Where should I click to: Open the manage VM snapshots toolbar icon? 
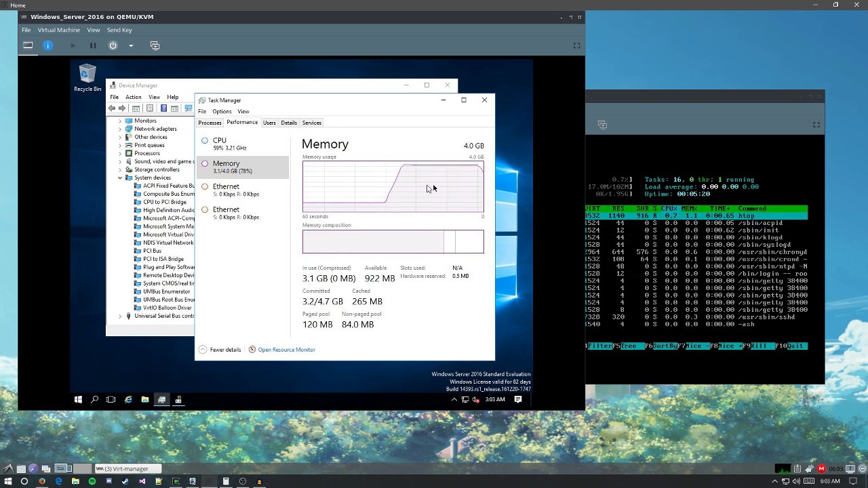155,45
